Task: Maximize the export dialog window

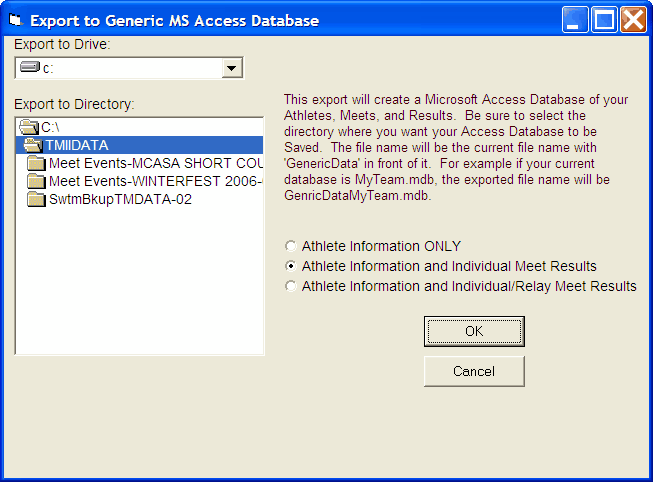Action: pyautogui.click(x=604, y=20)
